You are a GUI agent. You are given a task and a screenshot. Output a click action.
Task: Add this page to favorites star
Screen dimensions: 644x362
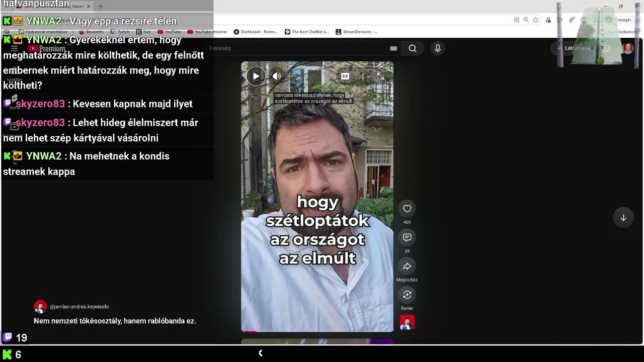pos(536,20)
